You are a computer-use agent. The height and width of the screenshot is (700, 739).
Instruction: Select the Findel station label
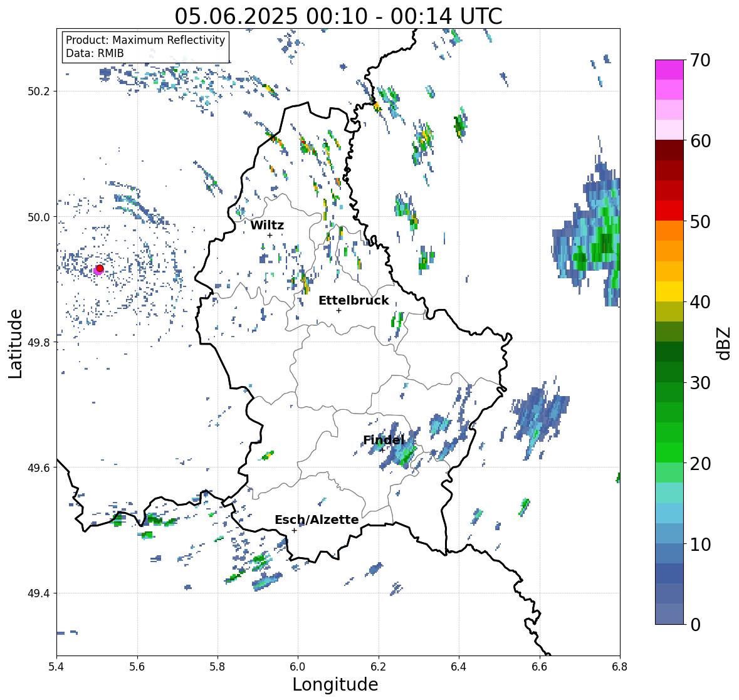point(384,440)
